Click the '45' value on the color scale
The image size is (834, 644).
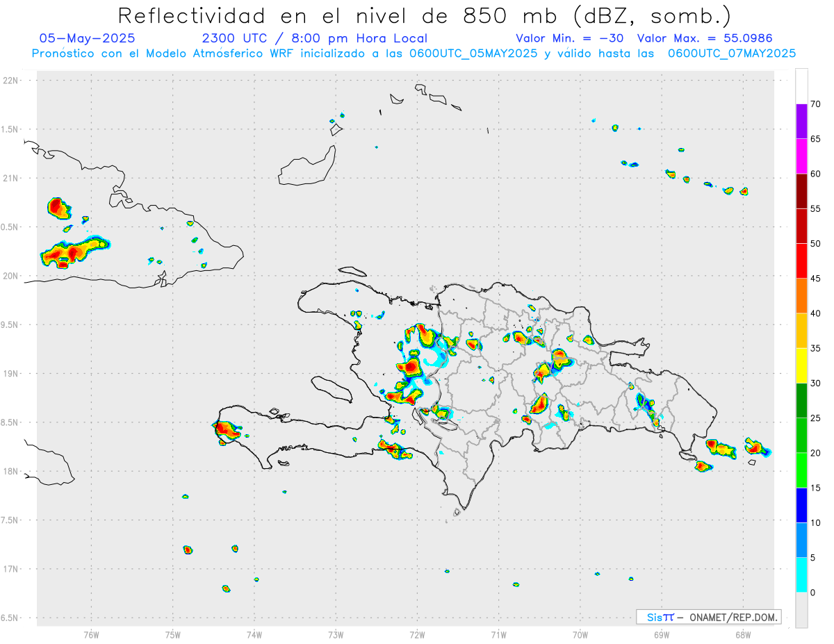tap(816, 279)
